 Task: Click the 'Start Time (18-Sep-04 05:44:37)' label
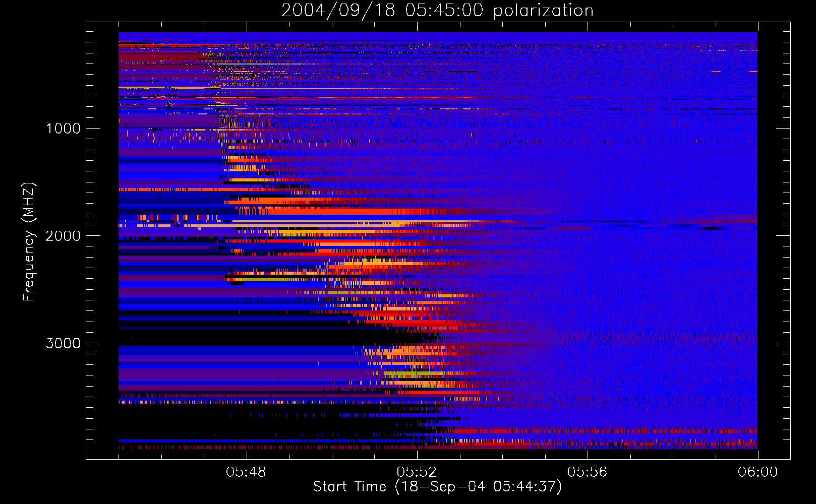click(437, 487)
